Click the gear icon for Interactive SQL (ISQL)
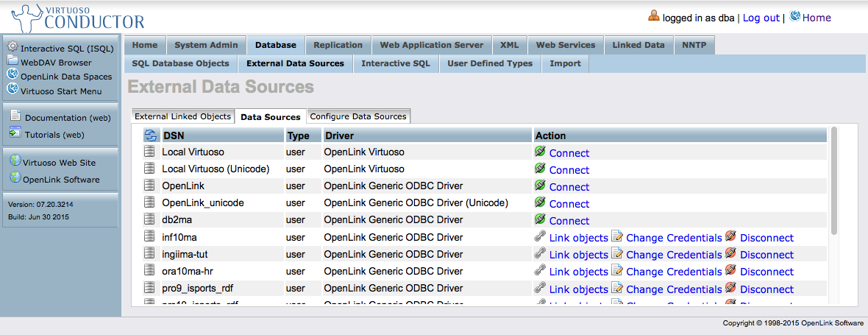868x335 pixels. pos(13,47)
